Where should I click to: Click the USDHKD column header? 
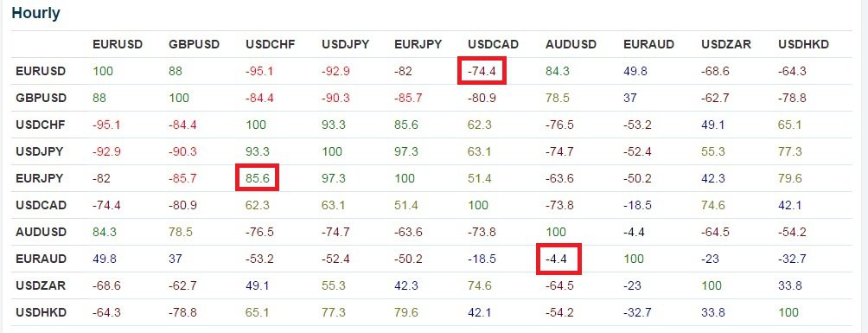click(x=803, y=44)
